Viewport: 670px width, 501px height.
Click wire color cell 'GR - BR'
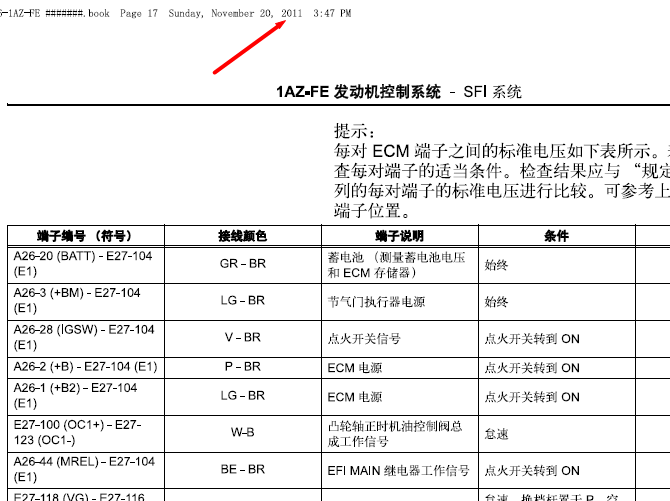[x=243, y=264]
